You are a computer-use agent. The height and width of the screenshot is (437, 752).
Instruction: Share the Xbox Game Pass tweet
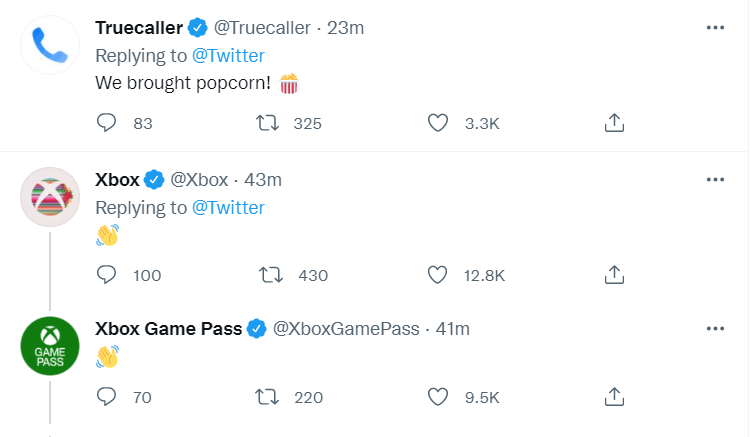[615, 397]
